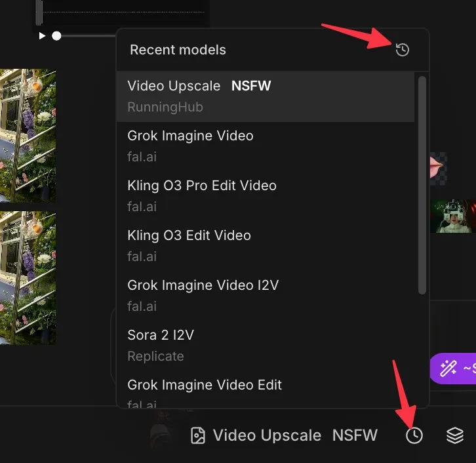The width and height of the screenshot is (476, 463).
Task: Click the image file icon beside Video Upscale
Action: click(197, 435)
